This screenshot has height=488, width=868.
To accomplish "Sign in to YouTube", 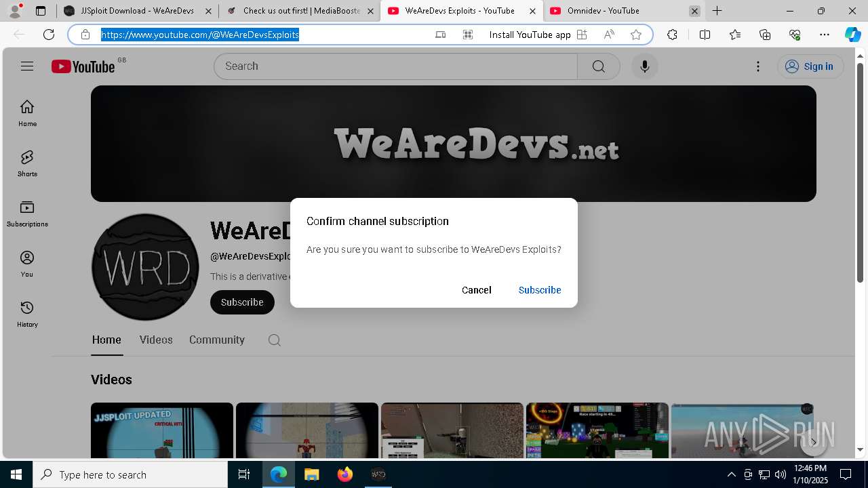I will tap(810, 66).
